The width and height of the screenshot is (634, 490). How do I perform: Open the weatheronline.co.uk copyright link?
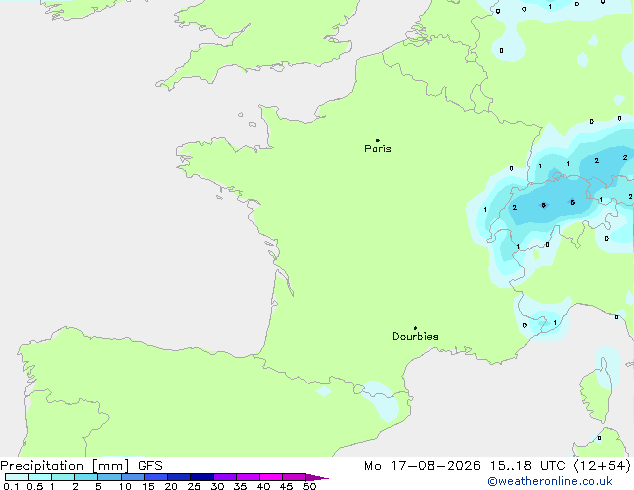pos(549,481)
